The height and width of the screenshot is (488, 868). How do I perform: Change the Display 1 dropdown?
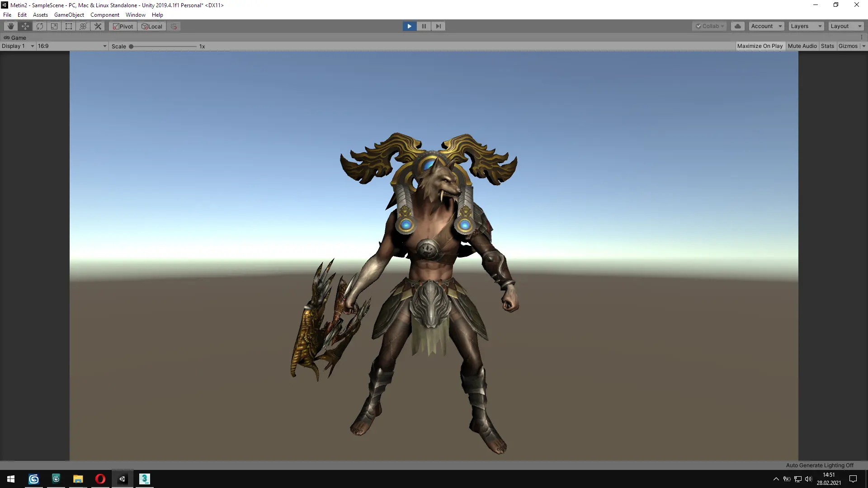pyautogui.click(x=18, y=46)
